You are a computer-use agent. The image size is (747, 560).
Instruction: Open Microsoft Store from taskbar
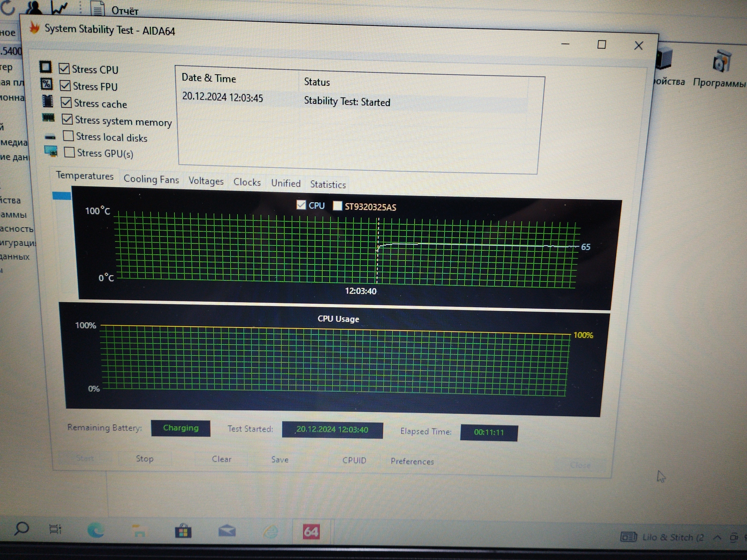183,531
